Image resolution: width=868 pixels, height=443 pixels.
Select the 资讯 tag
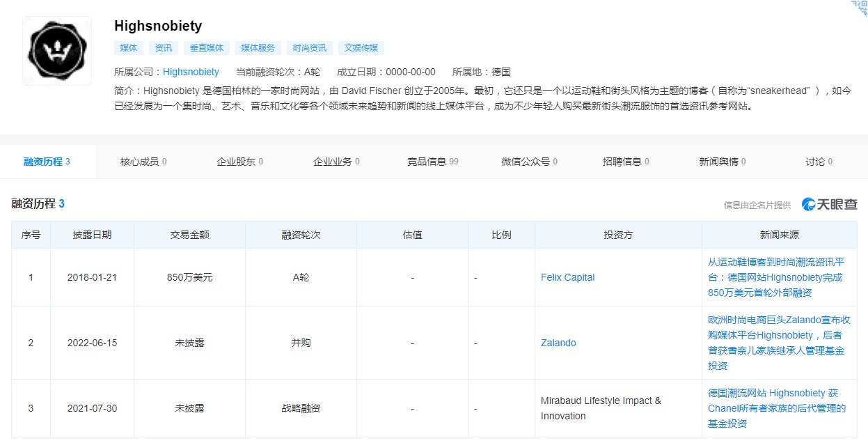point(164,48)
